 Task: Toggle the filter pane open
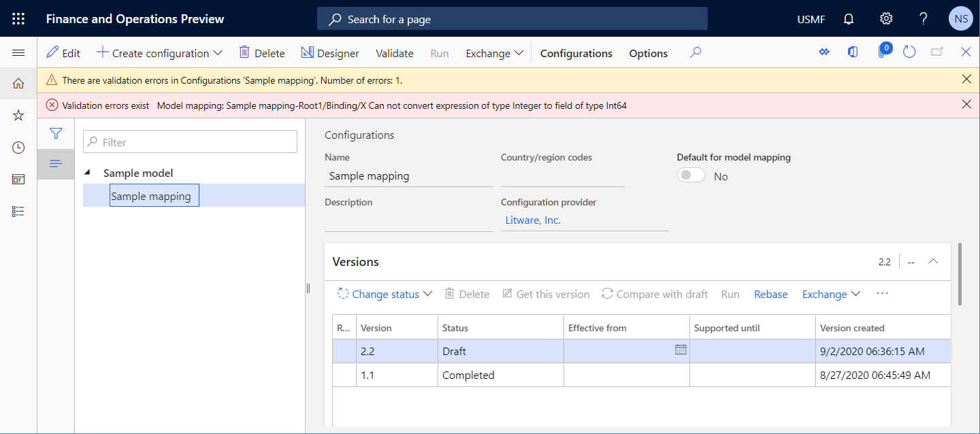[x=55, y=133]
